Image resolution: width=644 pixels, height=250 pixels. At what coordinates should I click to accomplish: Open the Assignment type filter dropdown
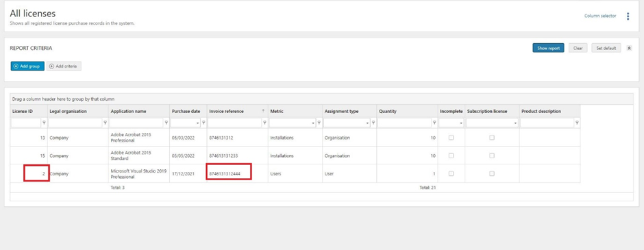point(367,123)
